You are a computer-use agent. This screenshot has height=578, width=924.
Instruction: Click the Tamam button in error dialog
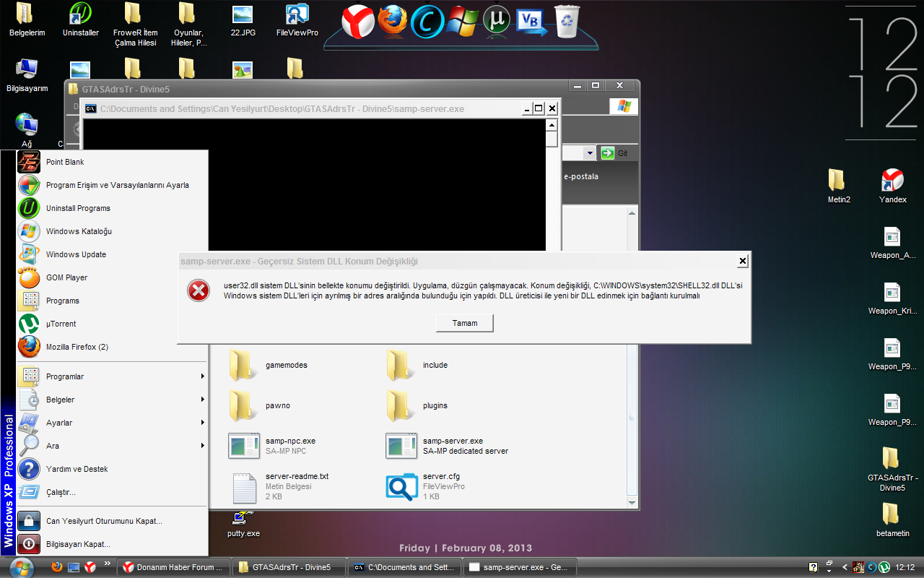click(465, 323)
